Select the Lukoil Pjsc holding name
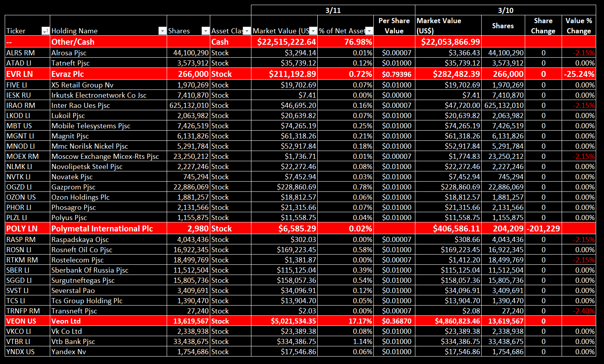The width and height of the screenshot is (604, 364). tap(109, 116)
